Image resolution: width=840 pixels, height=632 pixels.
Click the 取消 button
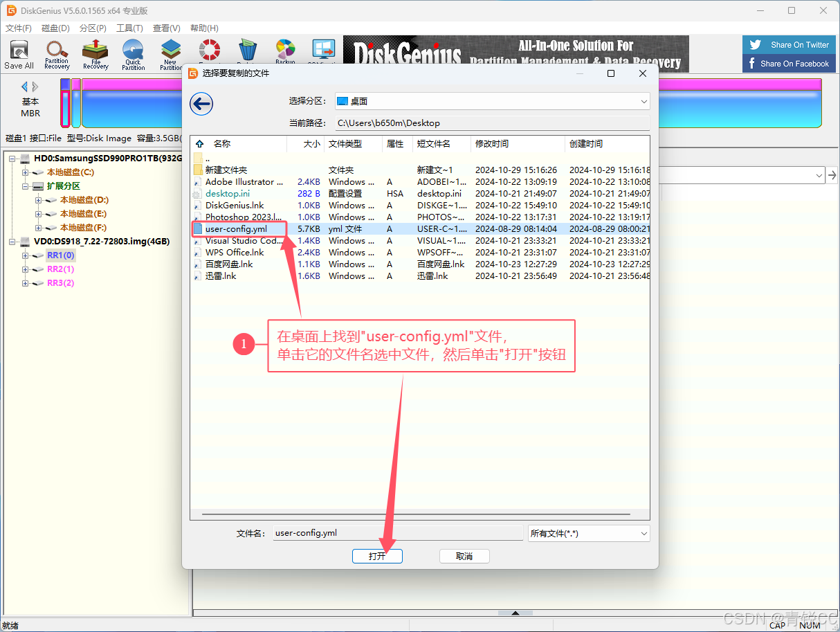point(464,557)
